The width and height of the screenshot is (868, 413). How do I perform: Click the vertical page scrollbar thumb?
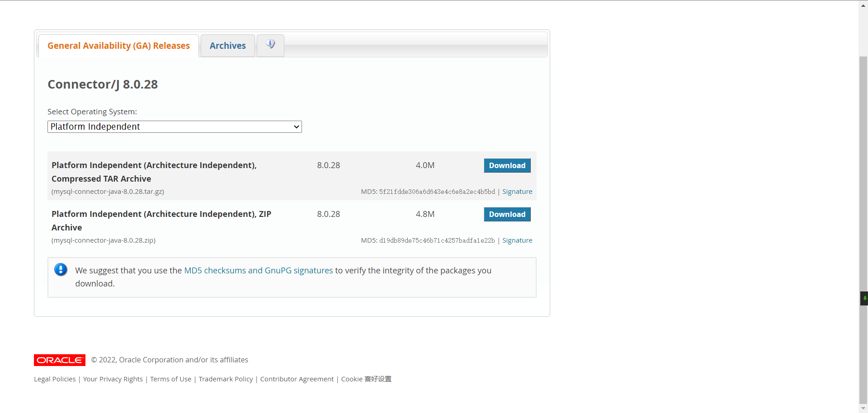(x=863, y=229)
